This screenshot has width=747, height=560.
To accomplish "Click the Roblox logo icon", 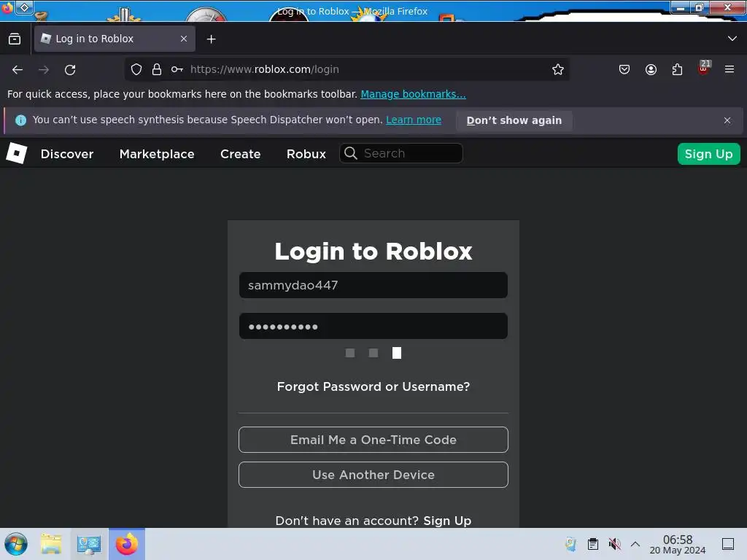I will click(16, 153).
